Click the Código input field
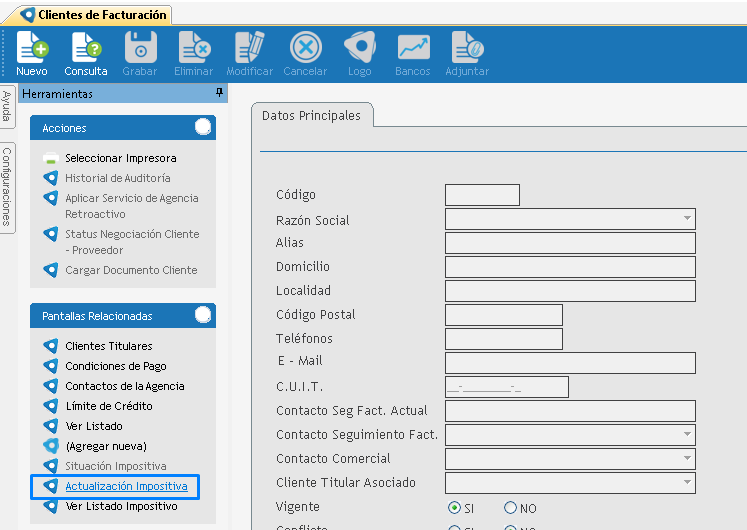 click(482, 195)
